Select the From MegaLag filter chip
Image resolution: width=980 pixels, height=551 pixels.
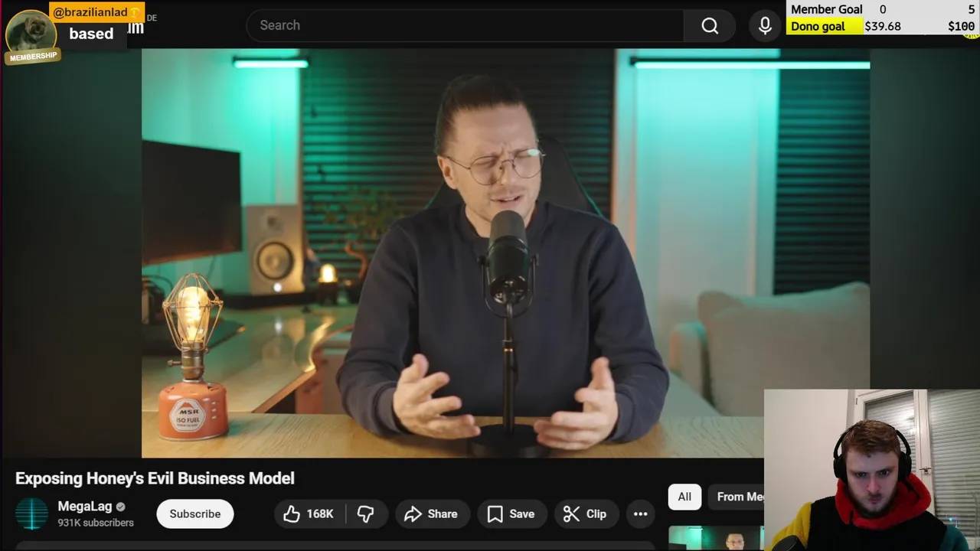[736, 497]
